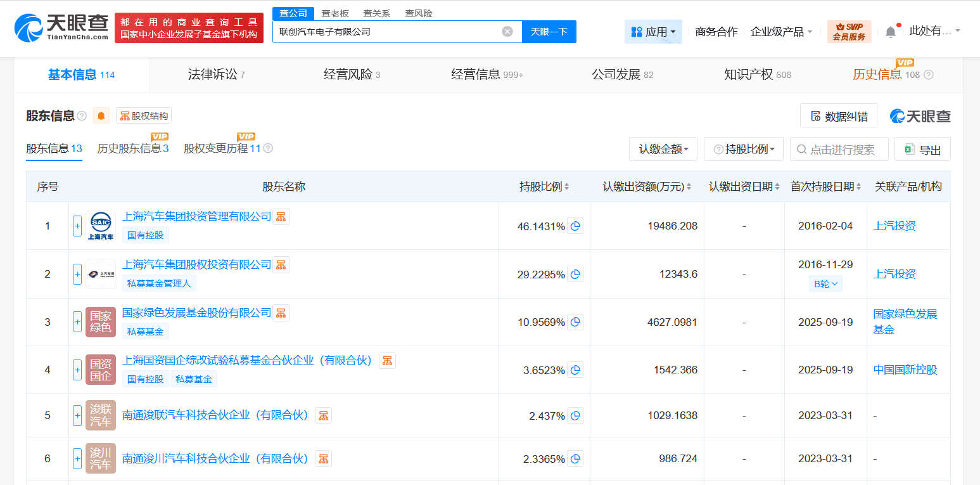This screenshot has width=980, height=485.
Task: Open the 知识产权 tab
Action: coord(757,75)
